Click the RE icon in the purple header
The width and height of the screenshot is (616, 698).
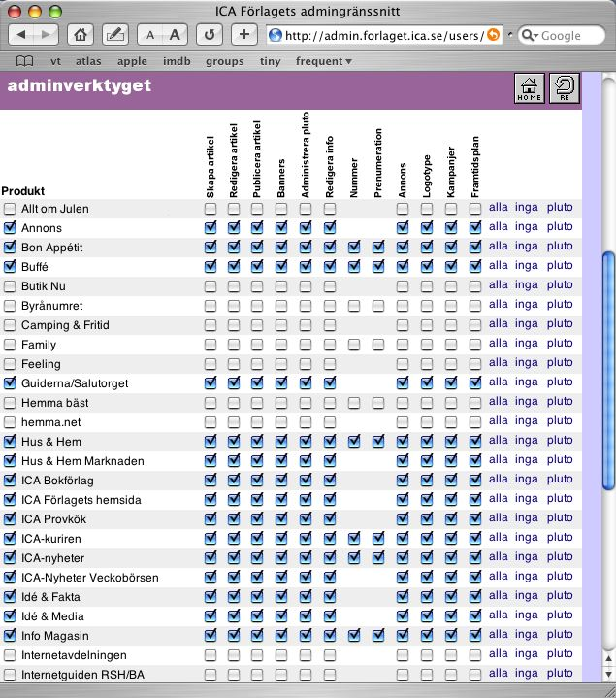click(565, 87)
